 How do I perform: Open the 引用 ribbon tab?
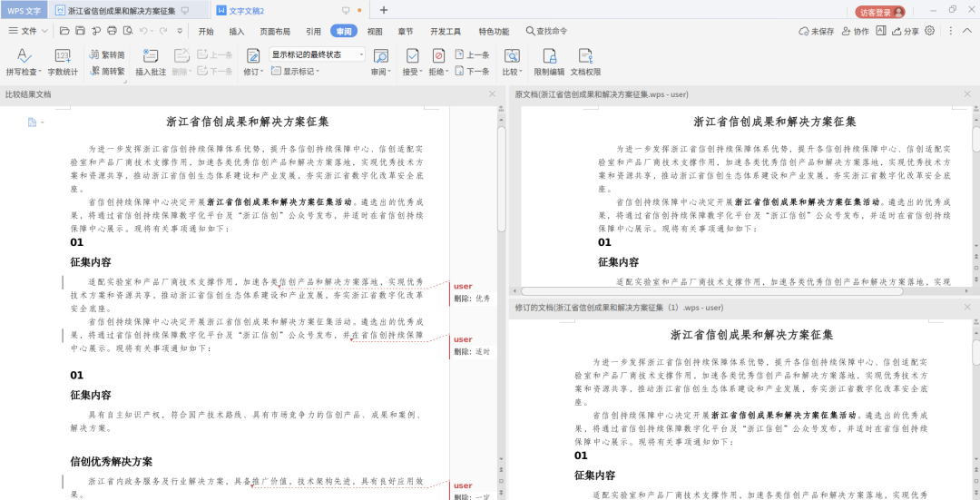click(314, 31)
